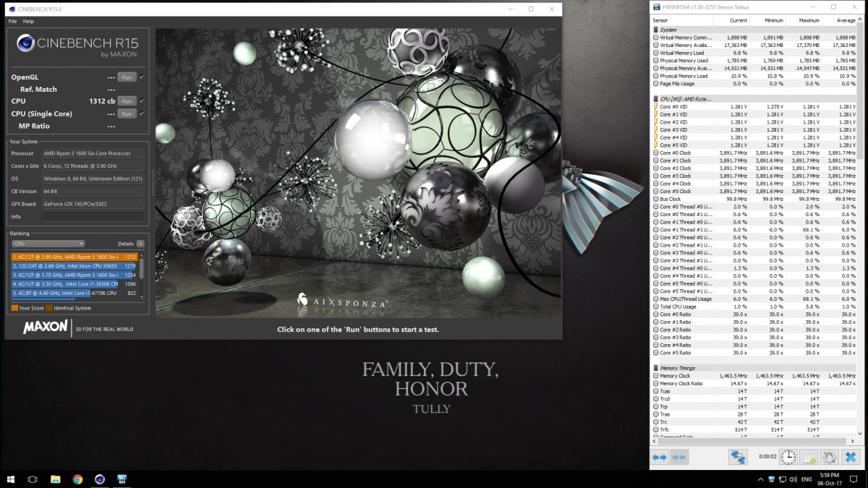
Task: Click the lightning icon beside Core #0 VID
Action: click(x=655, y=106)
